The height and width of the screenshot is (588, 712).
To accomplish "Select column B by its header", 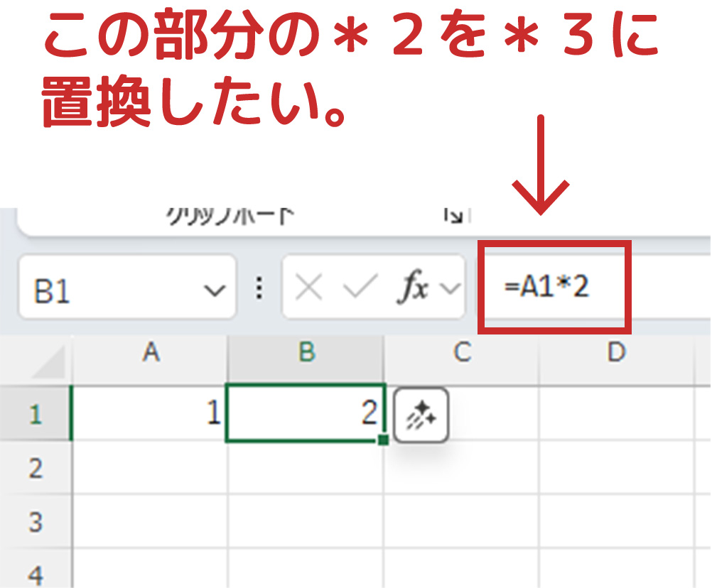I will [x=306, y=352].
